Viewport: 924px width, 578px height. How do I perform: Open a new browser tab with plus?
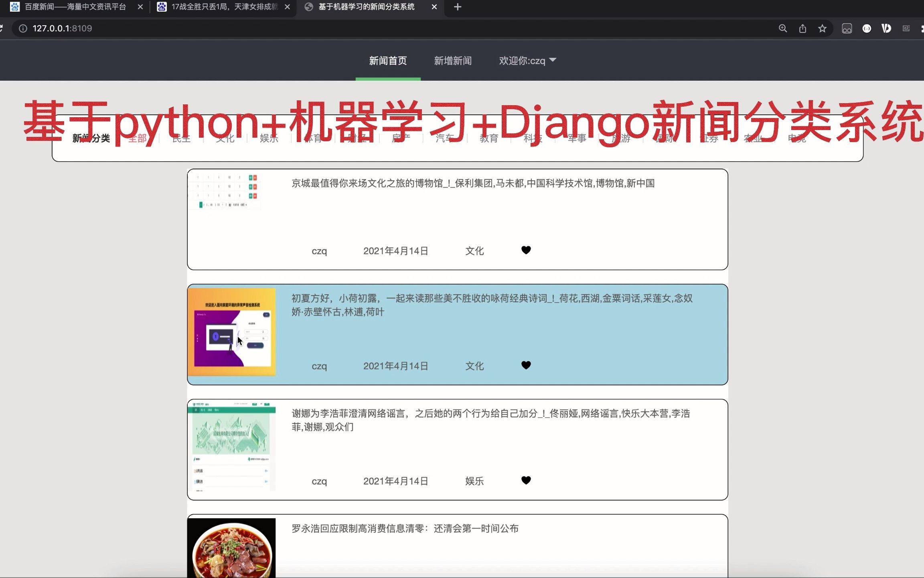(458, 7)
